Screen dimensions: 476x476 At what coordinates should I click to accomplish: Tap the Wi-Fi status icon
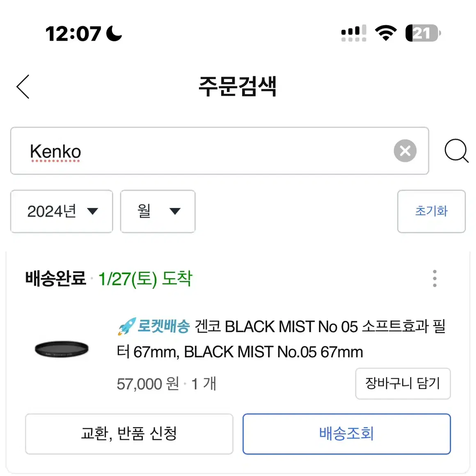386,33
